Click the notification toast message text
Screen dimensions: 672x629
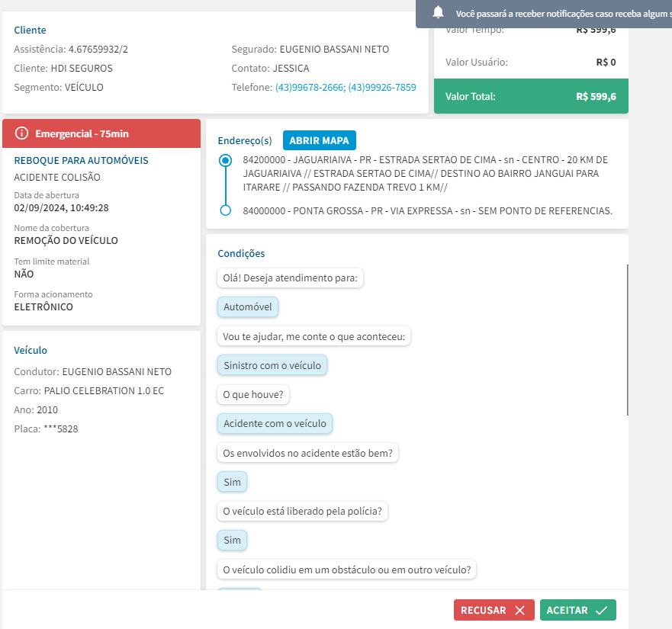(x=562, y=14)
